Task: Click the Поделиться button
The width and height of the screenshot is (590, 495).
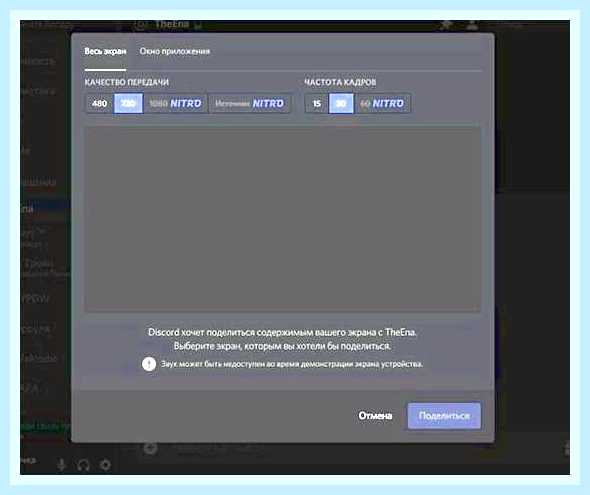Action: click(444, 416)
